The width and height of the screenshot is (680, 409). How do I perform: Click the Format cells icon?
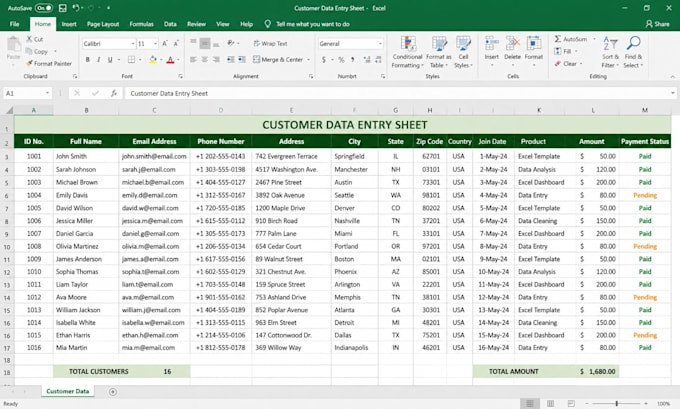coord(533,43)
